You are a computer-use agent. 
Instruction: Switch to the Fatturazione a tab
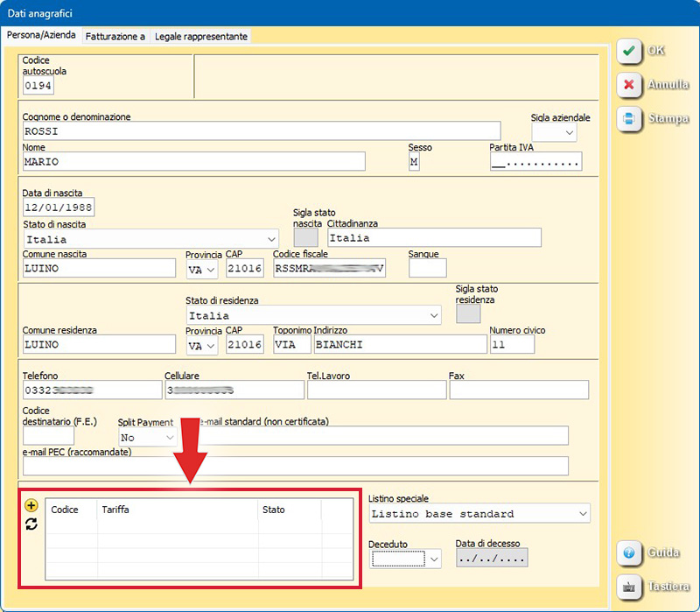115,37
